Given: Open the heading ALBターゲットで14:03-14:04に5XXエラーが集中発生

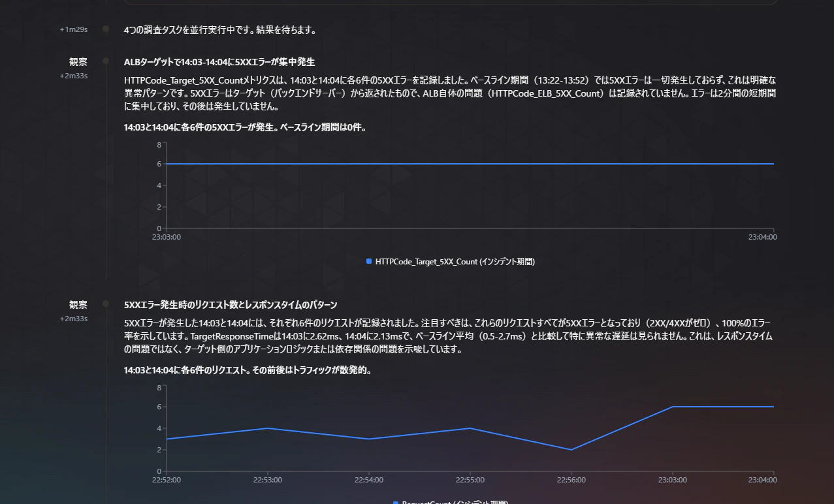Looking at the screenshot, I should (219, 62).
